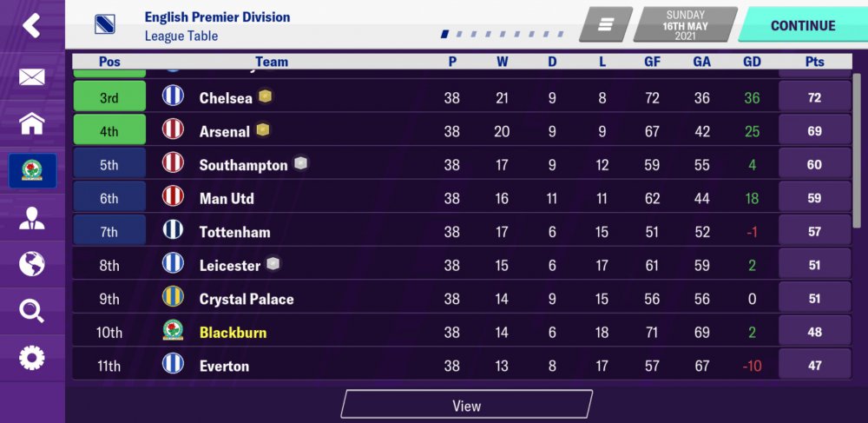Sort the table by GD column header

[752, 62]
